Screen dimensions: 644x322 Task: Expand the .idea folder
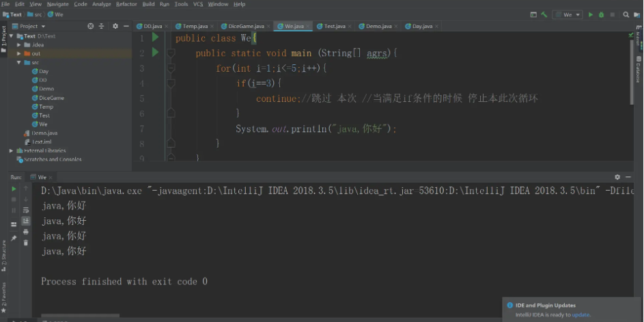pos(19,45)
